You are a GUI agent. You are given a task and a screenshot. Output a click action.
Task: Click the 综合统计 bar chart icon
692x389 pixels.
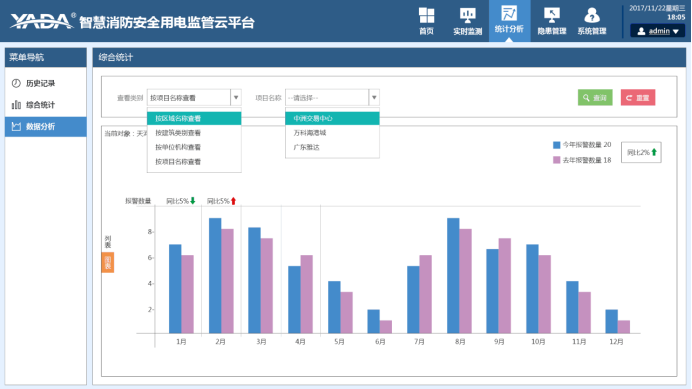click(16, 105)
